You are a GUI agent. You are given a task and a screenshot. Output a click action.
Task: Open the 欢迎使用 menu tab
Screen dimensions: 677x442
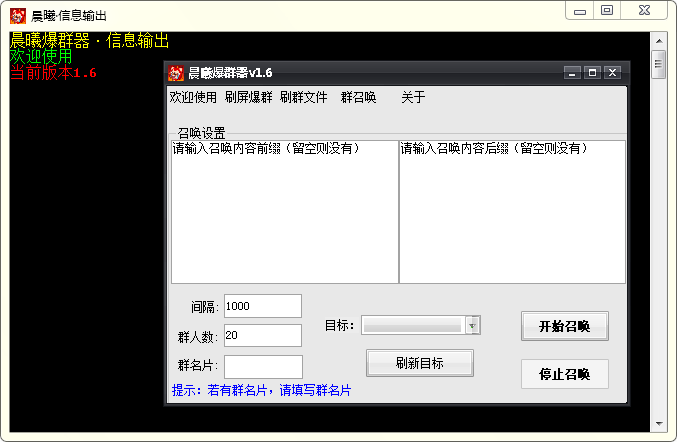point(193,97)
